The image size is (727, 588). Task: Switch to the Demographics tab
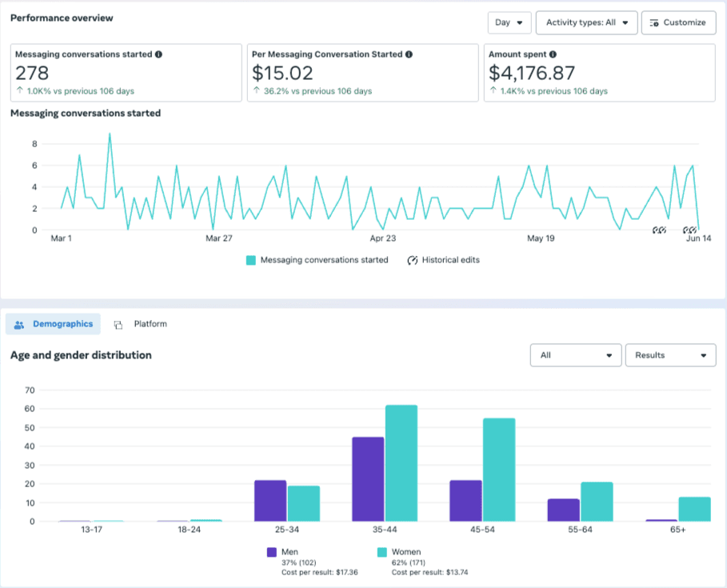tap(54, 324)
